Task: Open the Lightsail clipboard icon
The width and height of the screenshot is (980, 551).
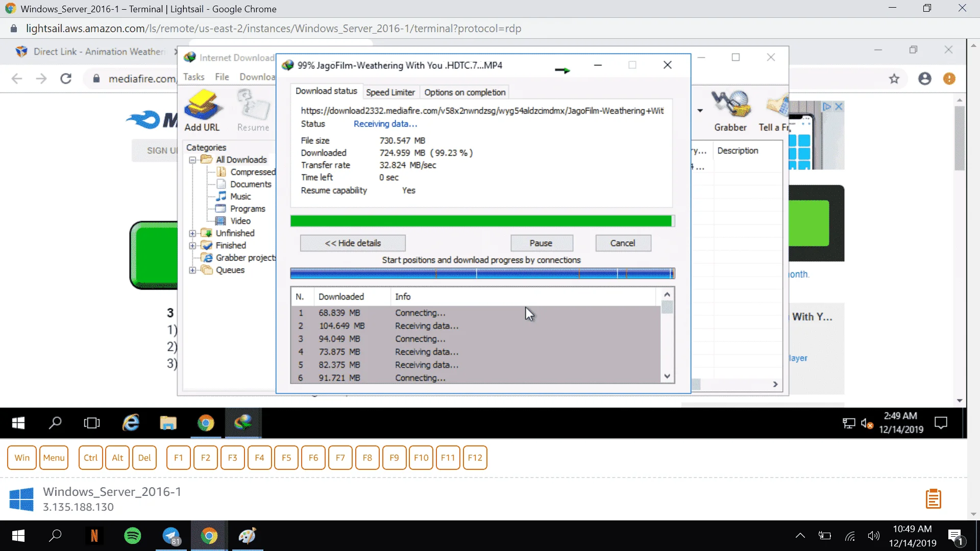Action: [934, 499]
